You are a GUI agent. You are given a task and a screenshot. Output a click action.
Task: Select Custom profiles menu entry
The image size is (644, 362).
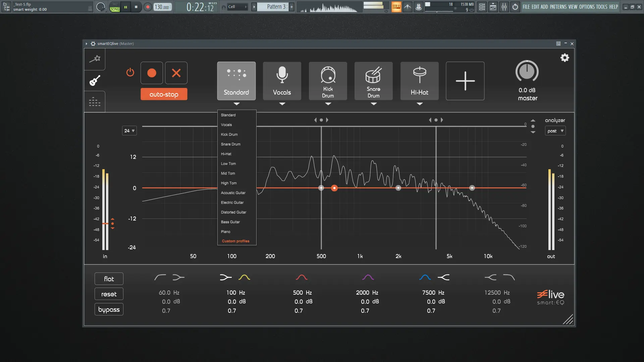235,241
